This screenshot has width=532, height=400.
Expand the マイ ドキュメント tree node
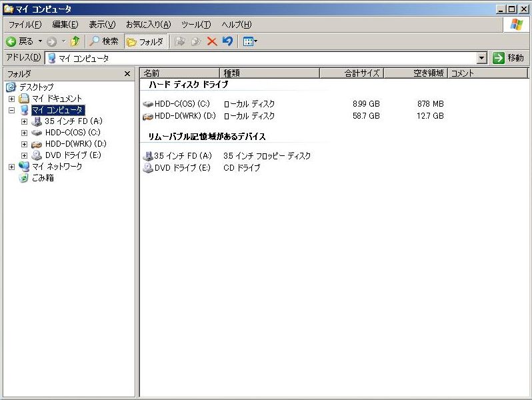pos(11,99)
